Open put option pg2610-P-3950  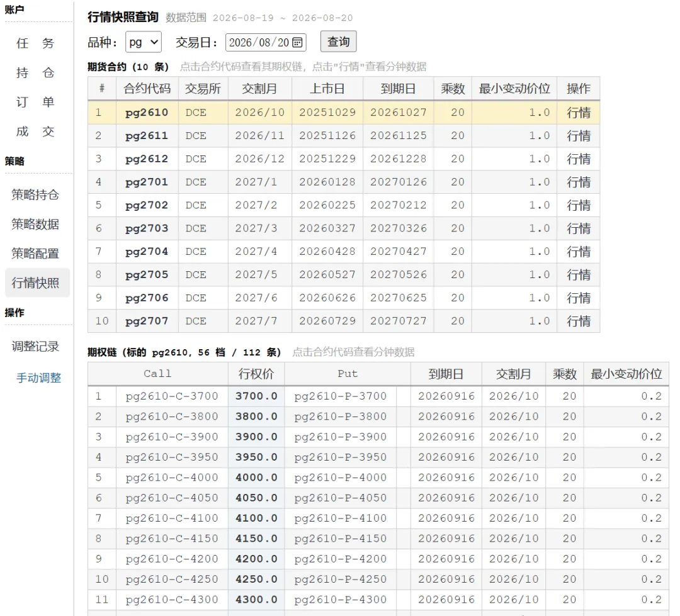point(341,457)
